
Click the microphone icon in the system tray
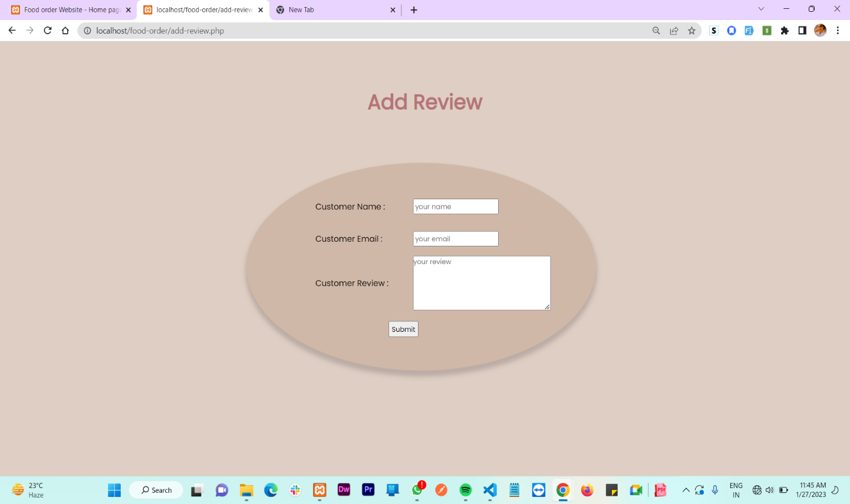tap(714, 490)
